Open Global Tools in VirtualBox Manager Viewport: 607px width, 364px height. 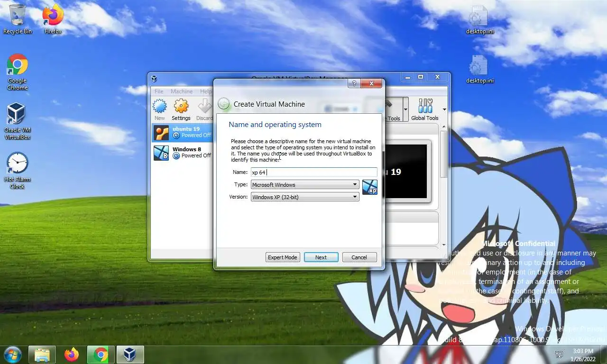pyautogui.click(x=425, y=110)
